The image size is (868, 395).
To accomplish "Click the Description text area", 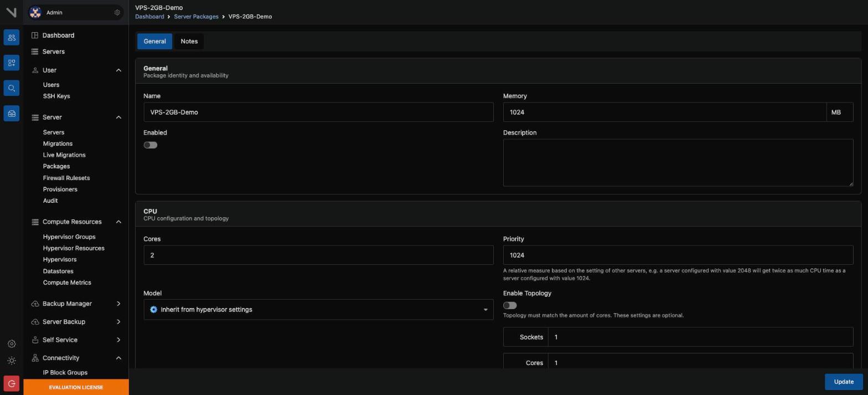I will point(678,163).
